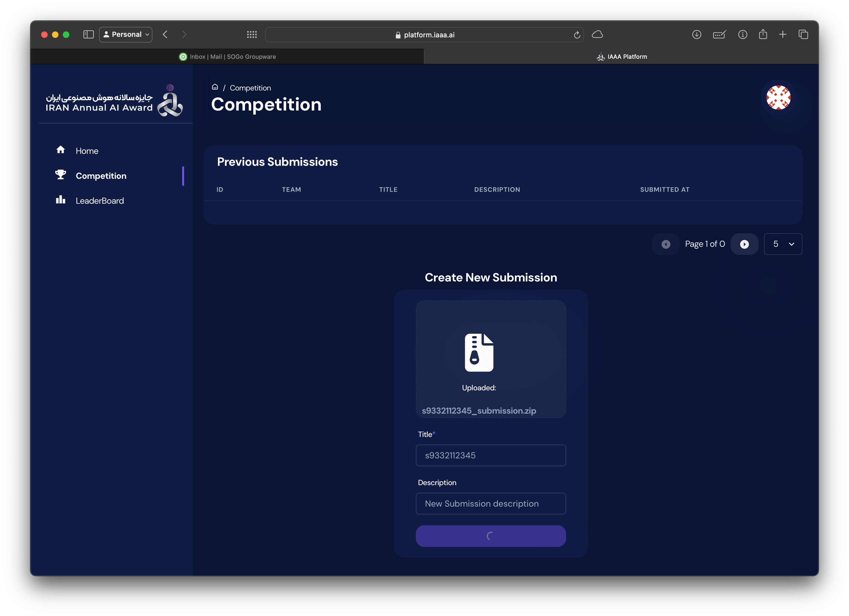Click the uploaded zip file icon

point(479,352)
